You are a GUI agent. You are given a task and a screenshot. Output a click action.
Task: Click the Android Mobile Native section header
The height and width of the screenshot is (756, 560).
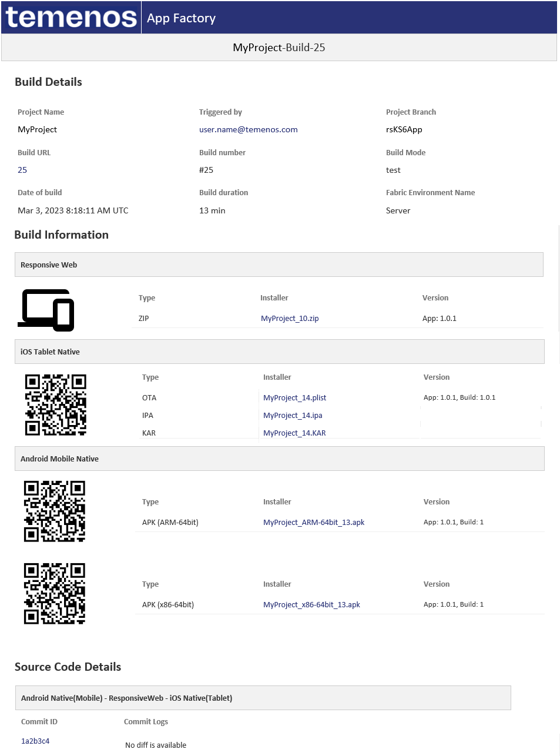(279, 459)
